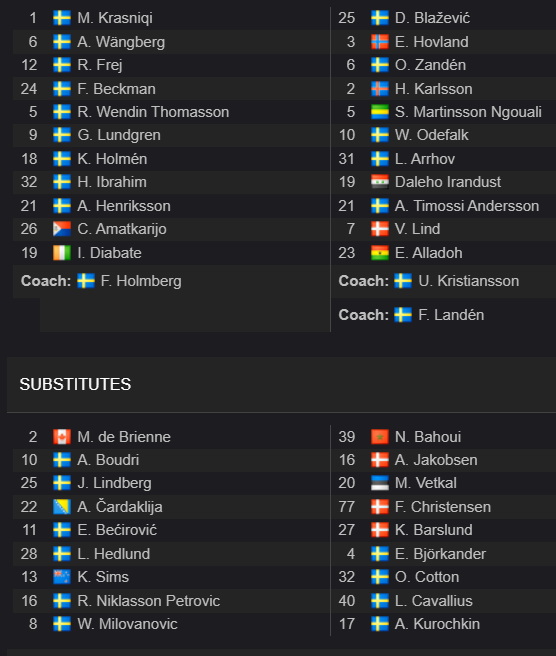Screen dimensions: 556x656
Task: Select substitute R. Niklasson Petrovic
Action: (149, 601)
